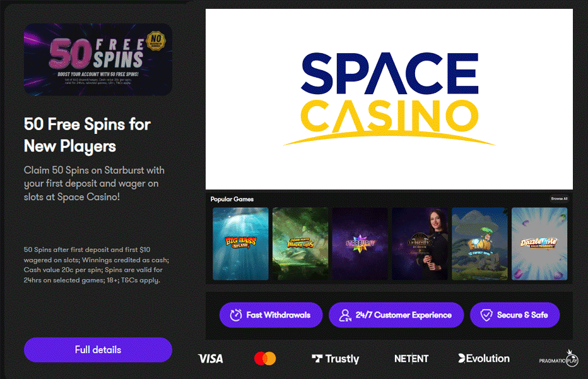Open the Starburst game thumbnail

click(360, 244)
